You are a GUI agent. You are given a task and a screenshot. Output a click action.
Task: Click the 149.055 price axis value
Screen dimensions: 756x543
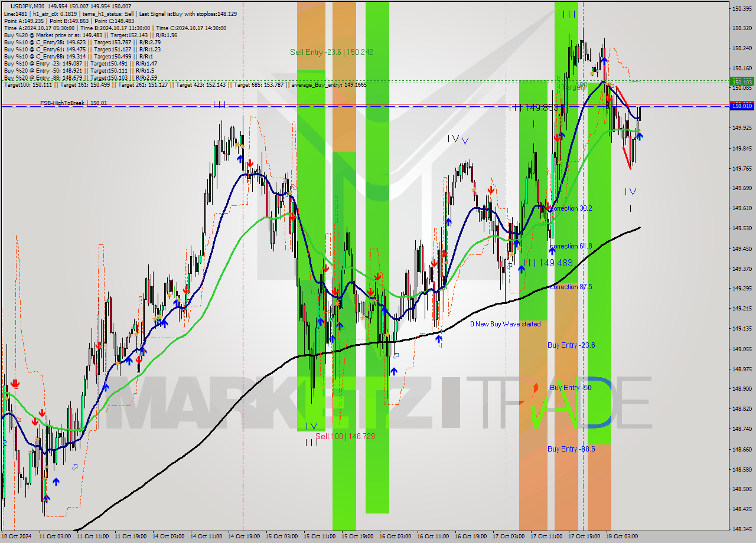point(742,349)
